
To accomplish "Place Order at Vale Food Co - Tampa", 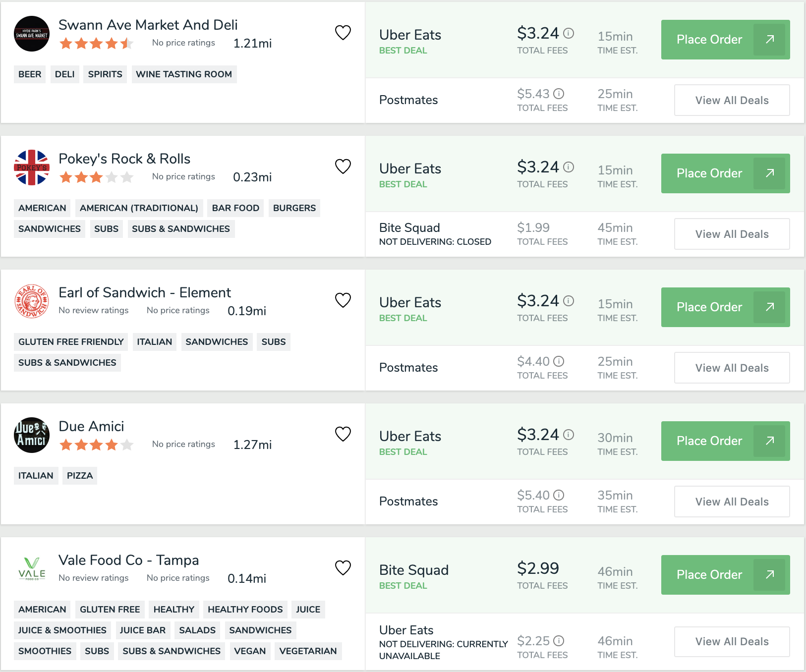I will pos(725,575).
